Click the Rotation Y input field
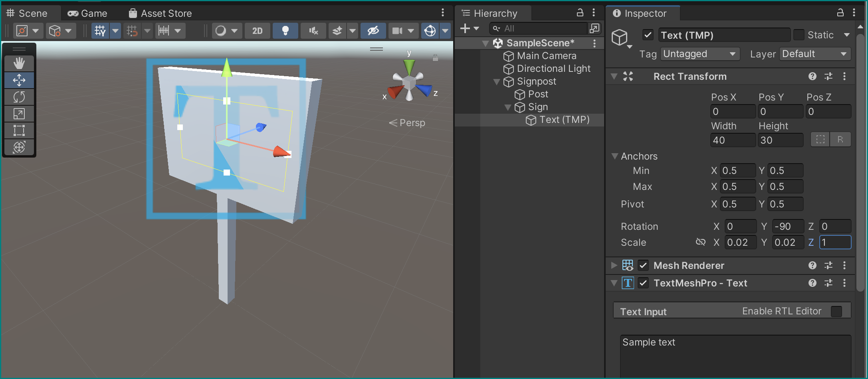The width and height of the screenshot is (868, 379). (x=787, y=227)
